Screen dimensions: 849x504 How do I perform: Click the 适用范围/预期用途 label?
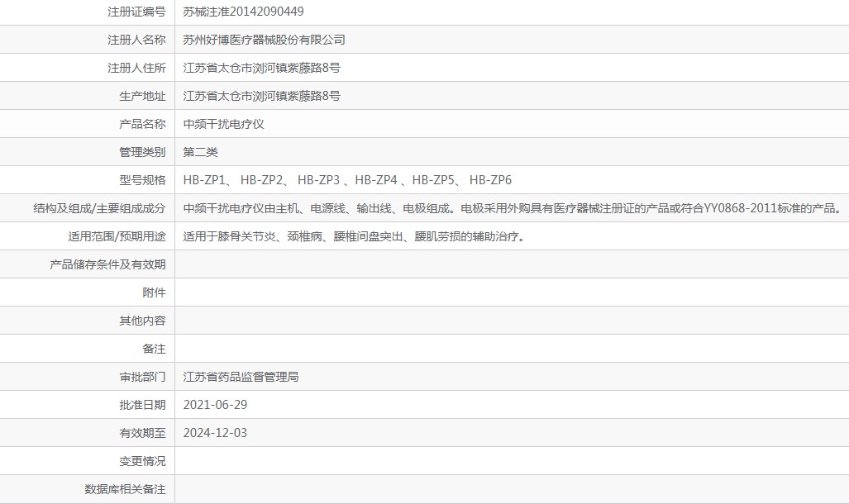tap(117, 236)
